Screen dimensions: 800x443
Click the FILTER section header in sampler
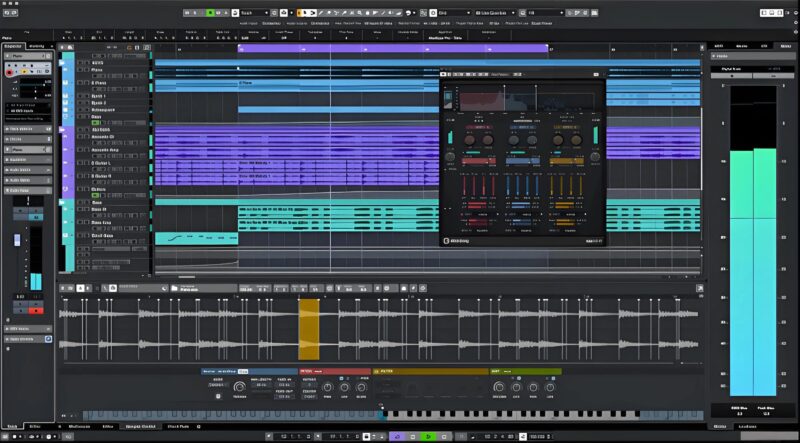(431, 372)
